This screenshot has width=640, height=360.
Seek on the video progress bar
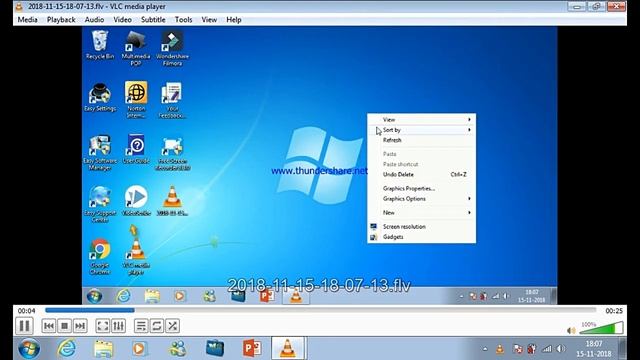coord(320,310)
